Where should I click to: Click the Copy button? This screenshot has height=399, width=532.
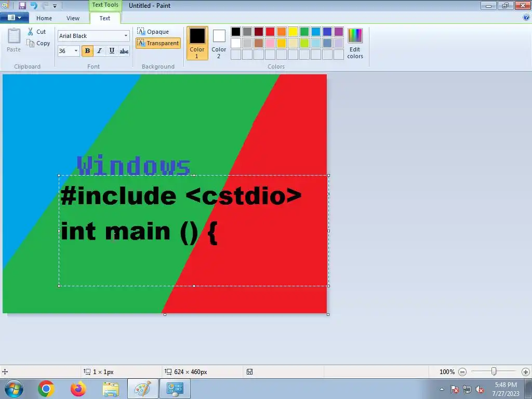(38, 43)
